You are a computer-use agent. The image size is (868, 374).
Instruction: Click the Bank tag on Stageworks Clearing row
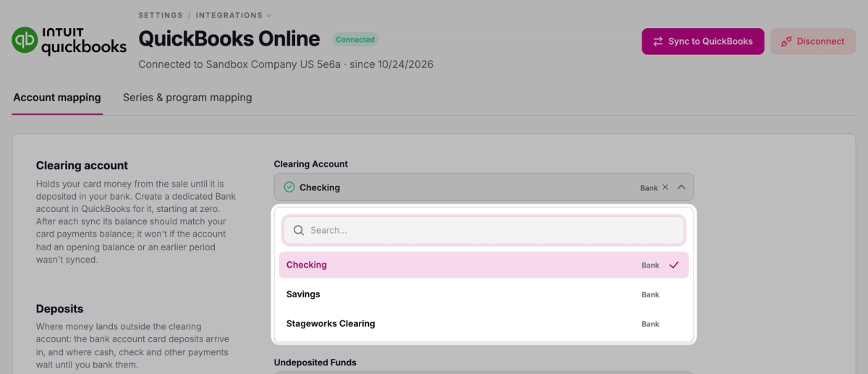[x=650, y=324]
